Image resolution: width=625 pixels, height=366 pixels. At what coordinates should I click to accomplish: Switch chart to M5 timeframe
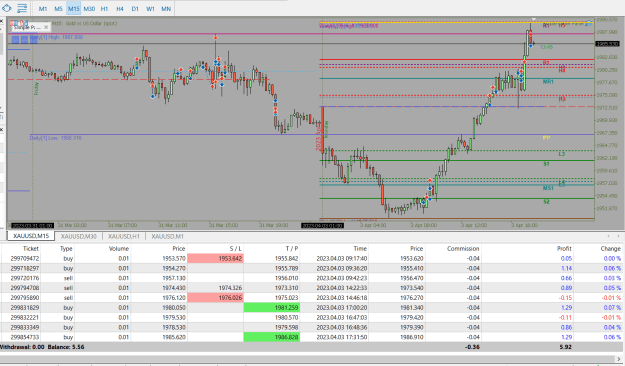[x=58, y=8]
